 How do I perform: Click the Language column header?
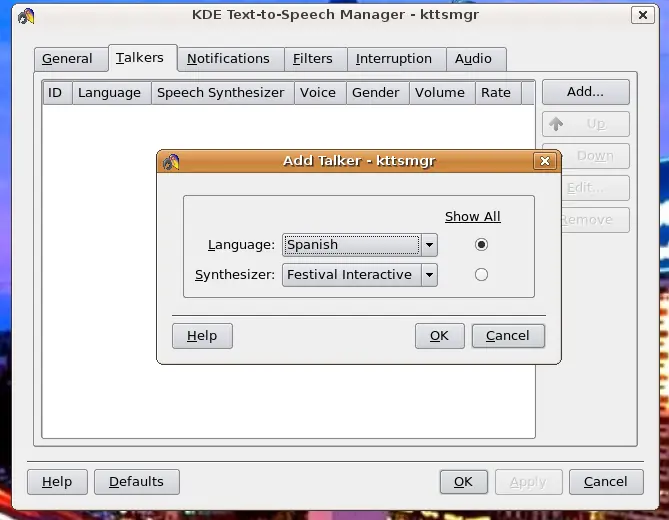point(112,93)
